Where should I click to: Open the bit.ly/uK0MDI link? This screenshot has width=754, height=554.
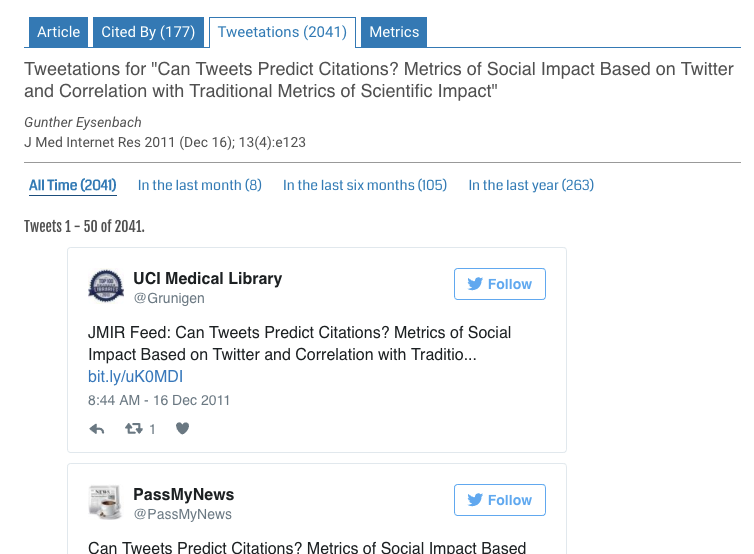coord(135,377)
